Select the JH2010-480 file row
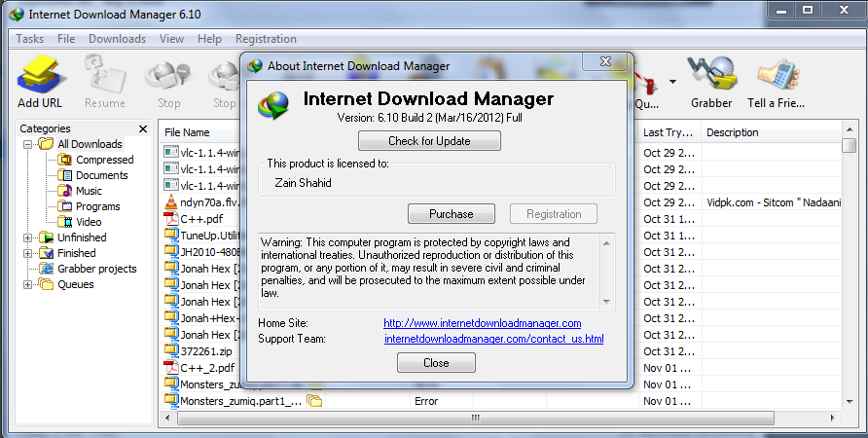Screen dimensions: 868x438 click(201, 252)
